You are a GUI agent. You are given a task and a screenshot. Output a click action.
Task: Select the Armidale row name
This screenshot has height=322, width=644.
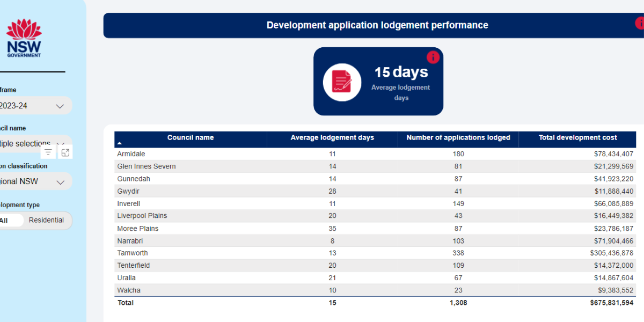(131, 154)
